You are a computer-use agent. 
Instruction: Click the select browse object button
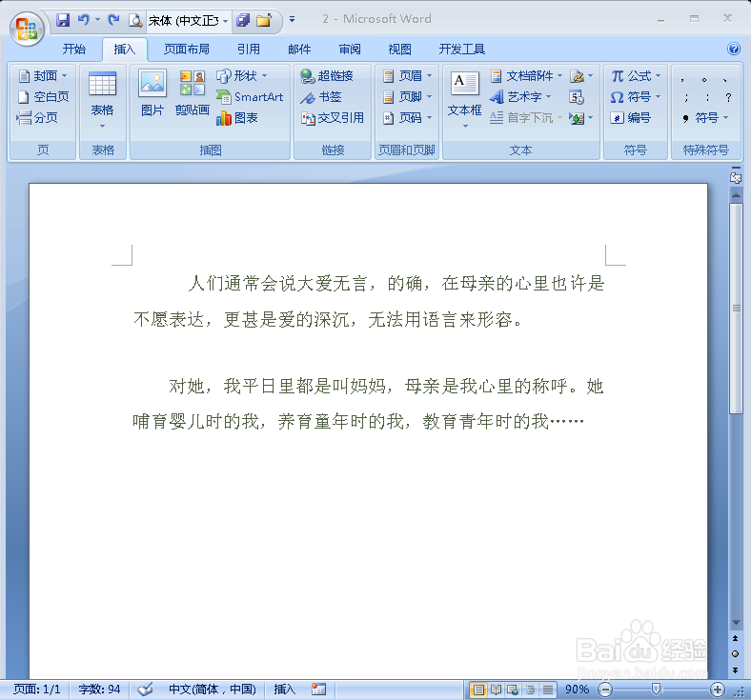pyautogui.click(x=735, y=654)
